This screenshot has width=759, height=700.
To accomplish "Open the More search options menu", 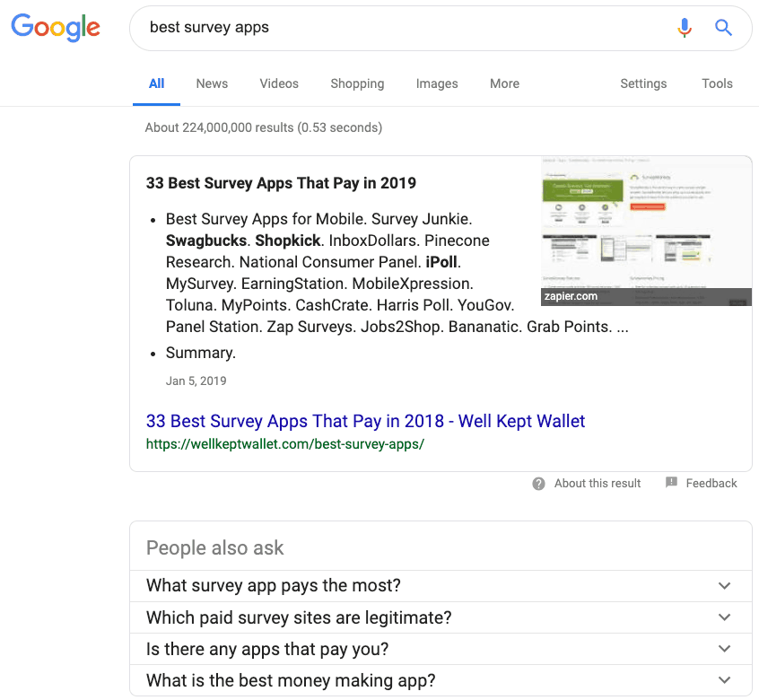I will point(504,83).
